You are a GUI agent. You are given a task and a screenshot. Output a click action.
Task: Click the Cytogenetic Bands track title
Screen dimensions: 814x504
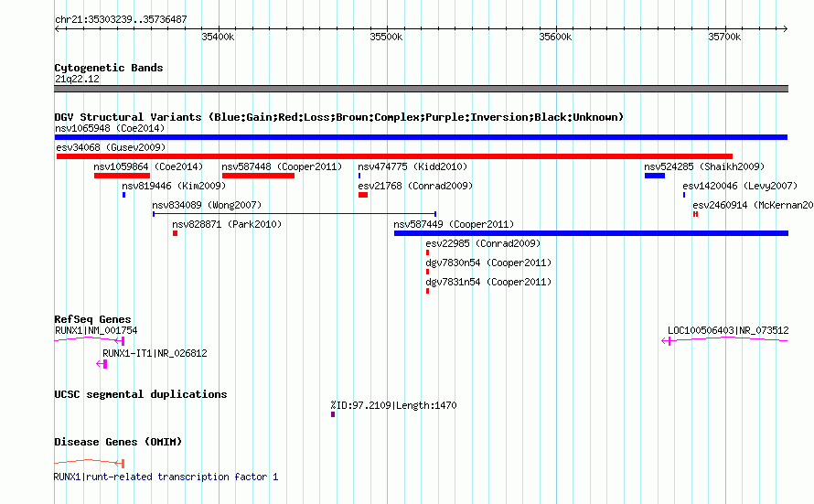[109, 68]
